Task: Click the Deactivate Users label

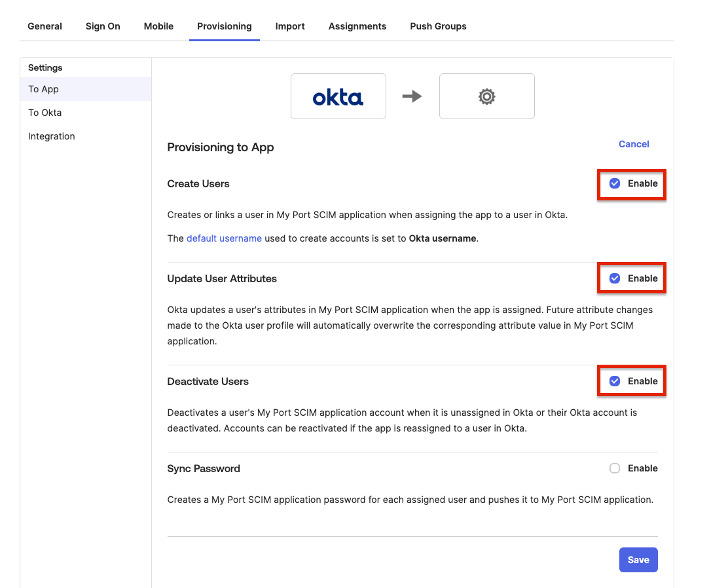Action: tap(208, 381)
